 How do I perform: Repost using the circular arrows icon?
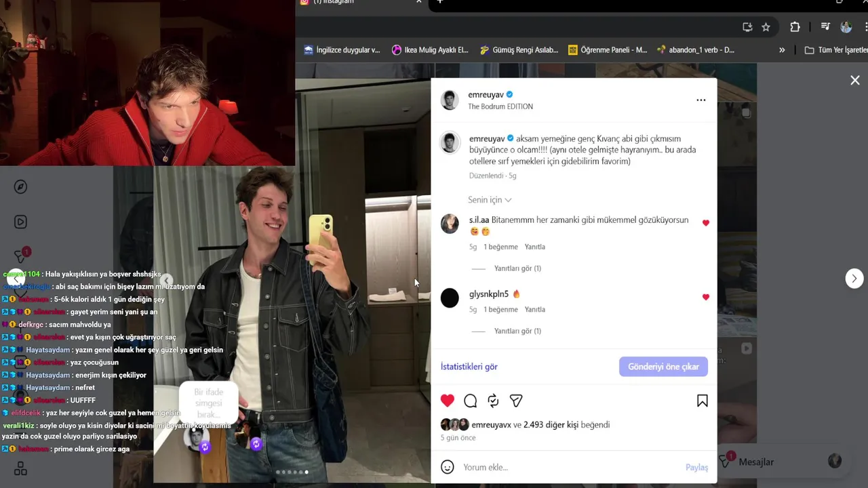[x=493, y=401]
